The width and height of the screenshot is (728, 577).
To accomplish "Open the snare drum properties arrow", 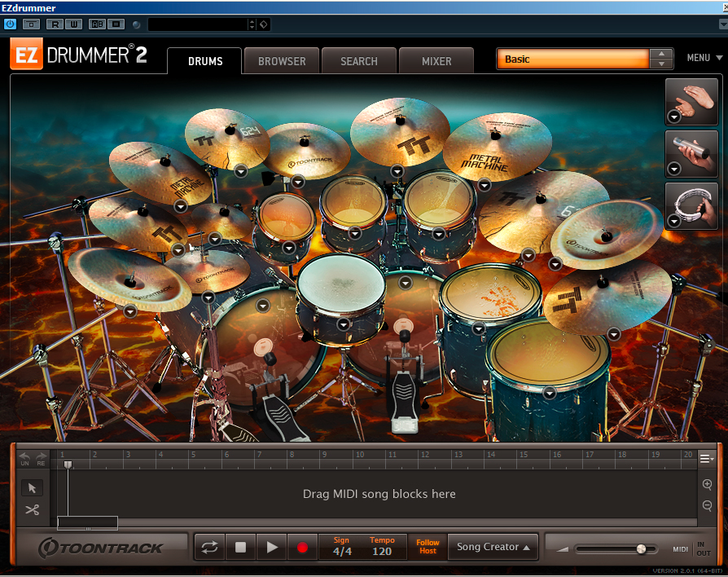I will (344, 324).
